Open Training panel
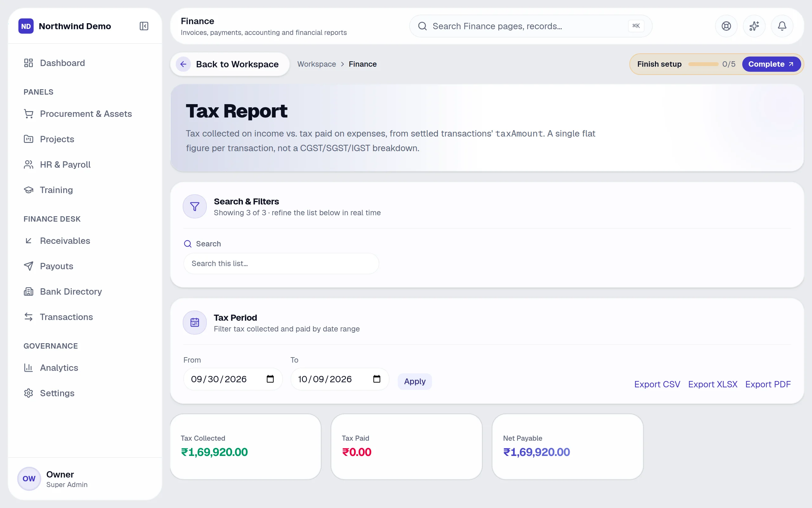Image resolution: width=812 pixels, height=508 pixels. tap(85, 190)
